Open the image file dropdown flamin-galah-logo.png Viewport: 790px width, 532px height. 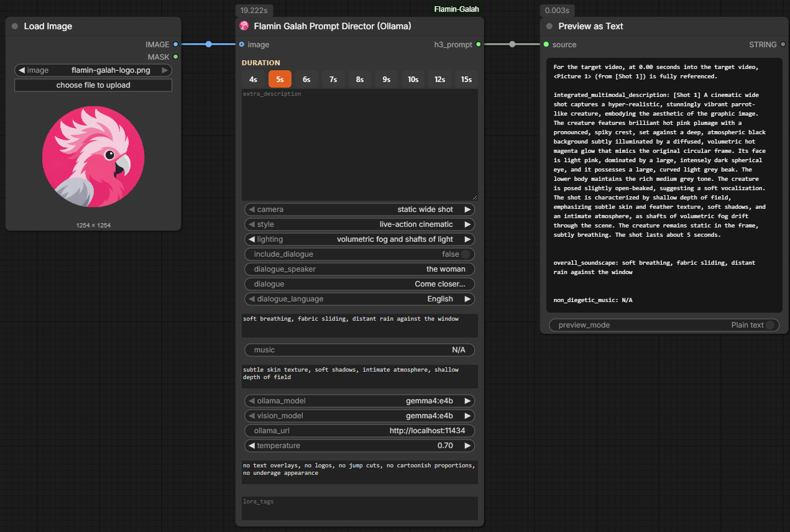pyautogui.click(x=93, y=70)
